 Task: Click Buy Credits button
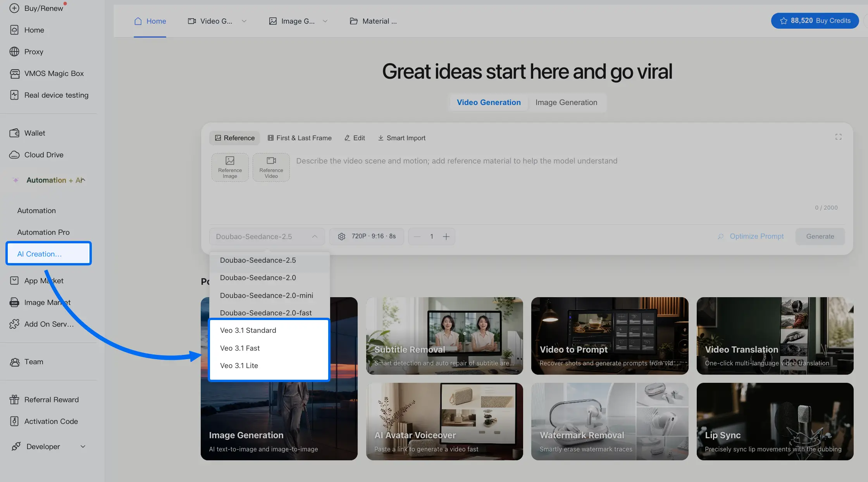click(815, 21)
